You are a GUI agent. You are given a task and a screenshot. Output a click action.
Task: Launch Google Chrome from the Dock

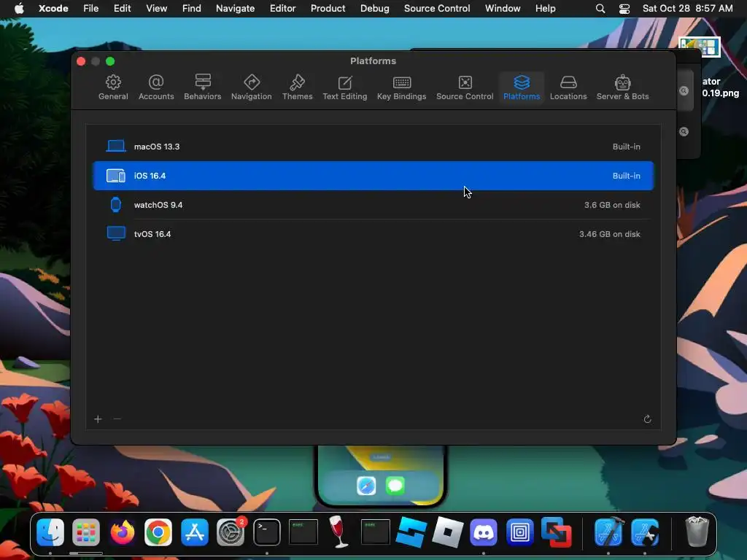click(x=158, y=532)
